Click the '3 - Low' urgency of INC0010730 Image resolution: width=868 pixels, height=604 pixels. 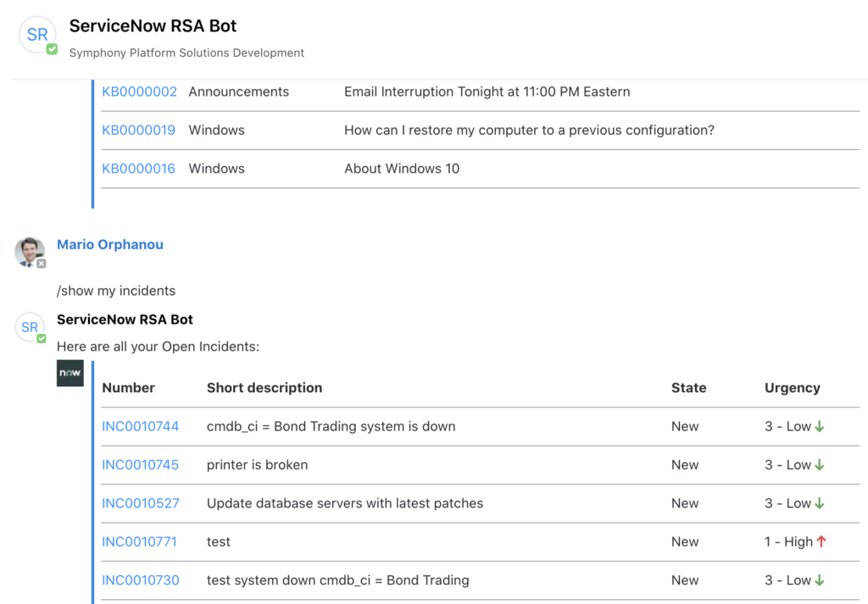pyautogui.click(x=794, y=580)
